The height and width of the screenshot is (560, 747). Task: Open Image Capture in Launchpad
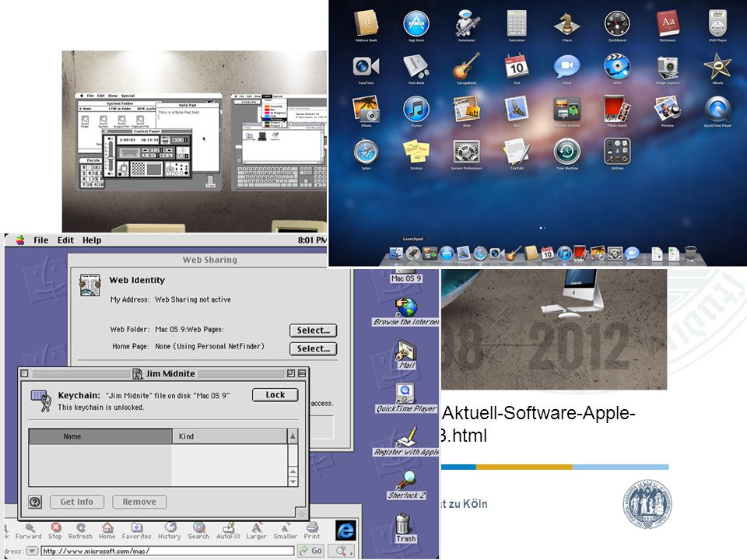668,68
